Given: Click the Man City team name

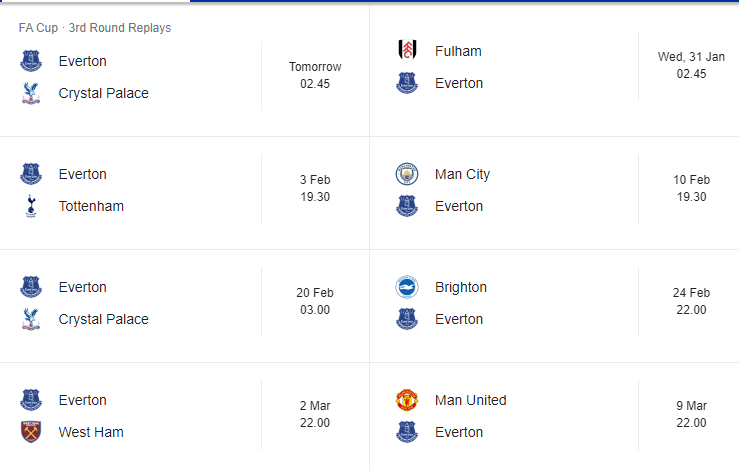Looking at the screenshot, I should (x=462, y=174).
